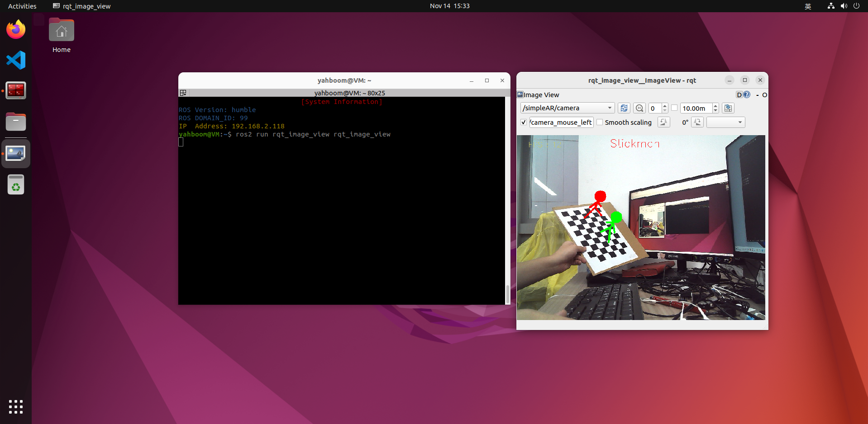Click the 10.00m max range field
The height and width of the screenshot is (424, 868).
pyautogui.click(x=696, y=108)
